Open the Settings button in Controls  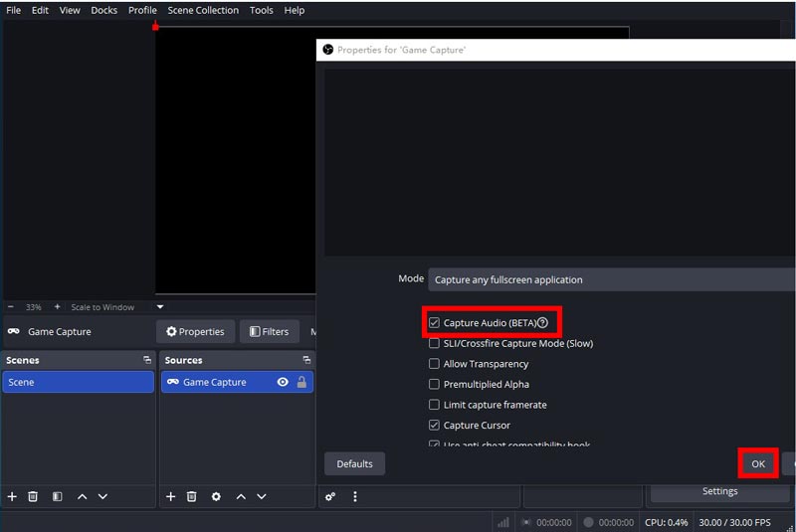[x=719, y=491]
